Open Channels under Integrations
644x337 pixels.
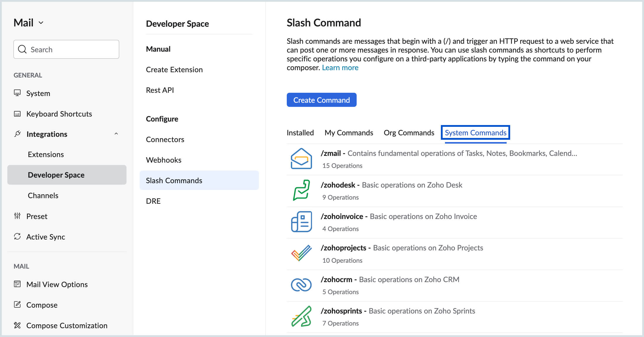pos(43,196)
